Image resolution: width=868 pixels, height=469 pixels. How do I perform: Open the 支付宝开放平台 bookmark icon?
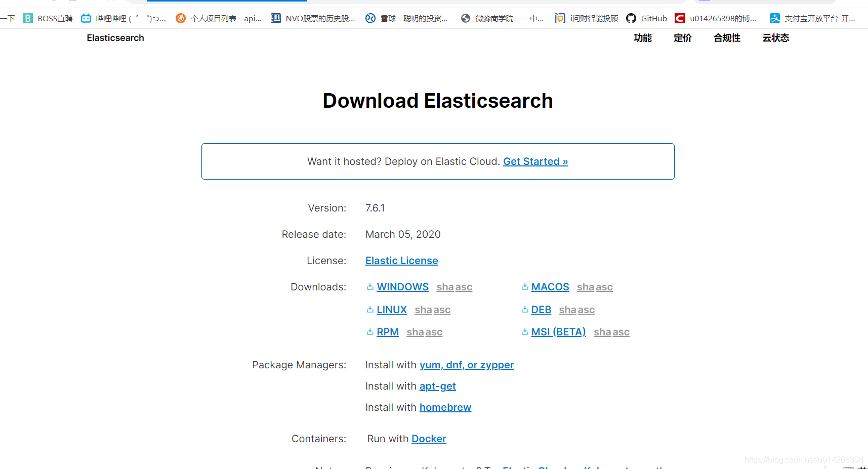pos(775,18)
